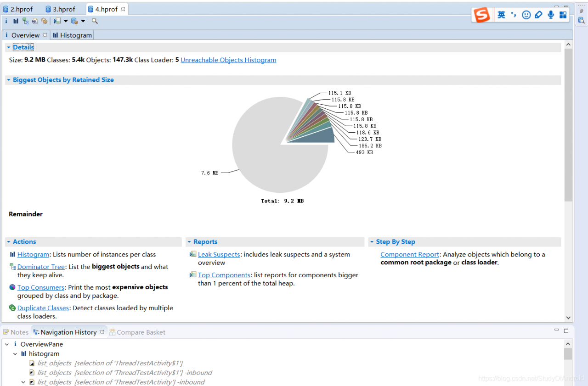
Task: Close the Navigation History view
Action: pos(102,332)
